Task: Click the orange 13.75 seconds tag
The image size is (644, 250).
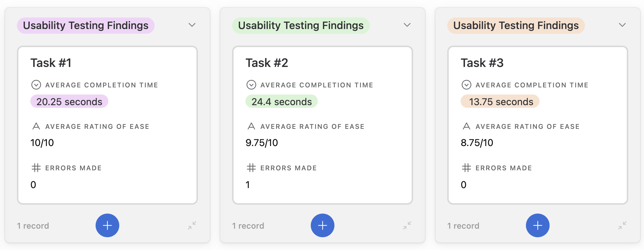Action: coord(500,102)
